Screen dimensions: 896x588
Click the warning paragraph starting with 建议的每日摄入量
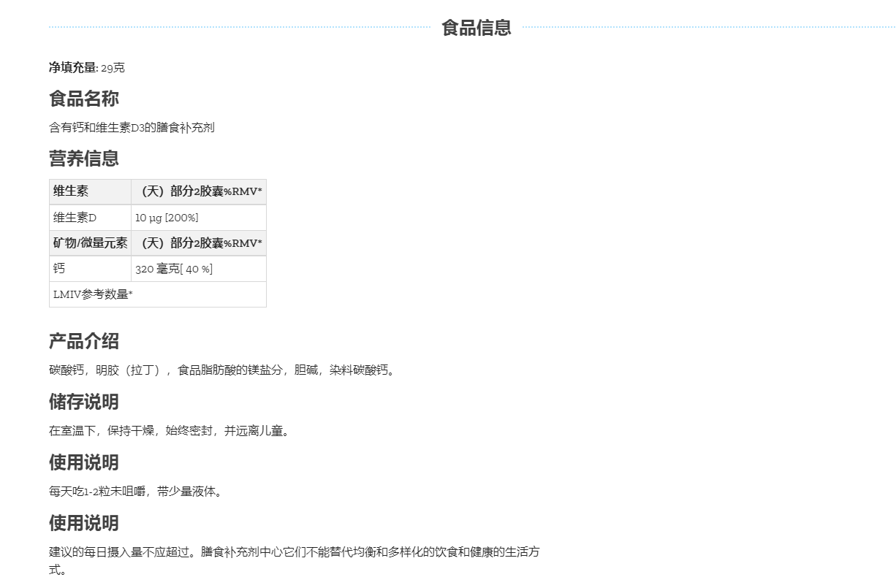(294, 552)
